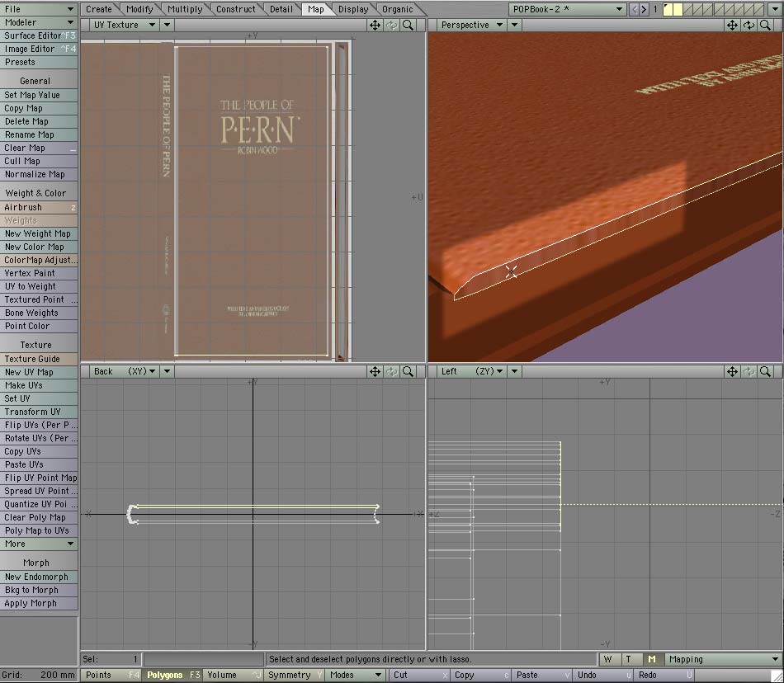
Task: Click the pan icon in Back (XY) viewport
Action: click(x=375, y=371)
